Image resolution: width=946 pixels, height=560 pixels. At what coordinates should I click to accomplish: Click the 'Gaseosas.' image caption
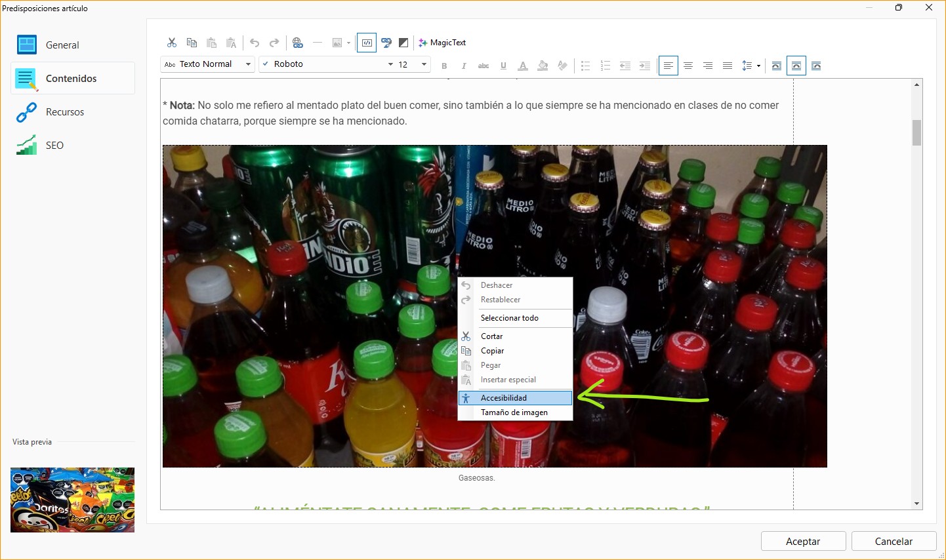pyautogui.click(x=477, y=478)
